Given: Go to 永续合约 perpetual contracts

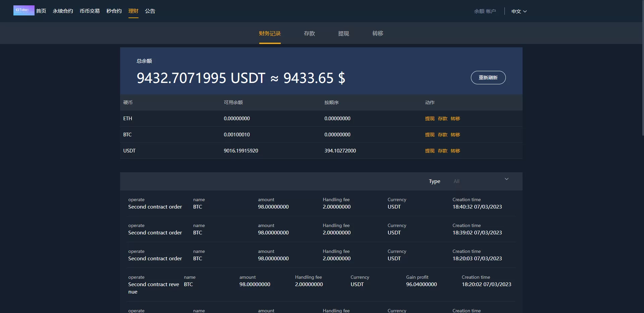Looking at the screenshot, I should [x=63, y=11].
